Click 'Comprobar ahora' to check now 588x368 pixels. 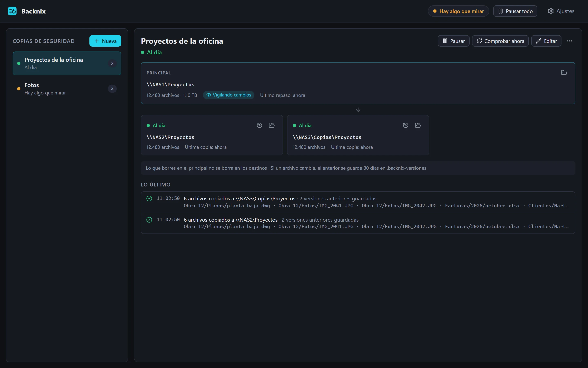point(500,41)
